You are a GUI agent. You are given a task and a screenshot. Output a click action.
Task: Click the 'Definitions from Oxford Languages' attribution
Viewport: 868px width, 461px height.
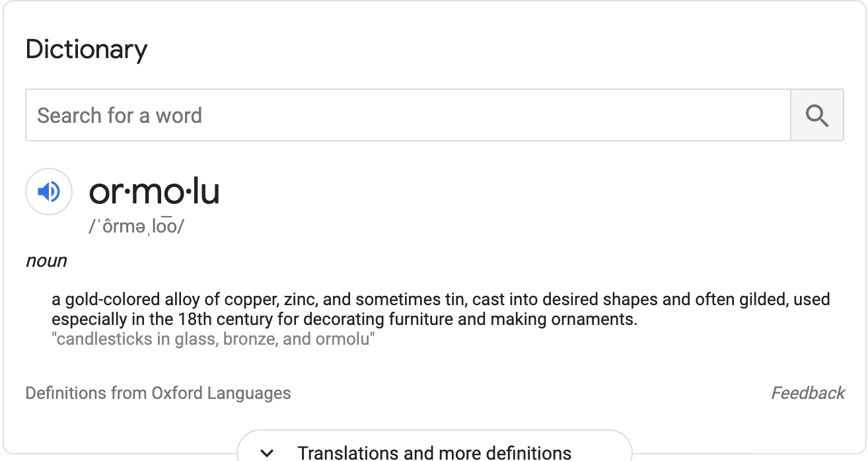click(x=158, y=394)
